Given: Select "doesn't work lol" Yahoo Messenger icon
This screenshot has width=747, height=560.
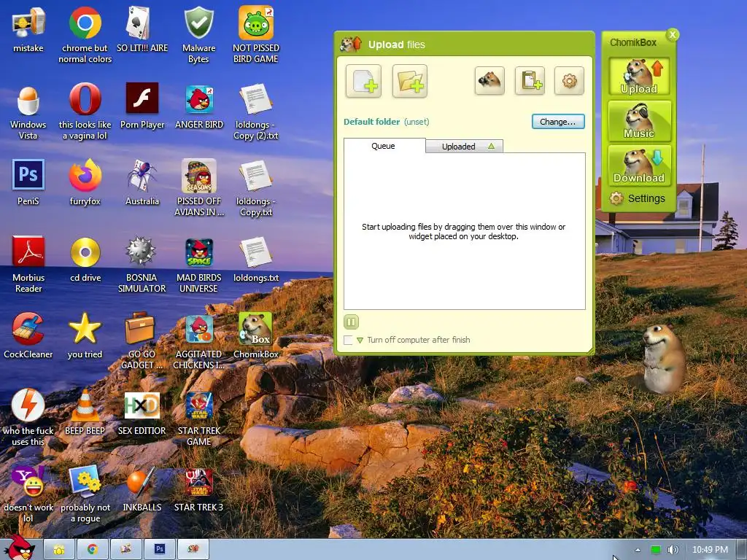Looking at the screenshot, I should (x=28, y=495).
